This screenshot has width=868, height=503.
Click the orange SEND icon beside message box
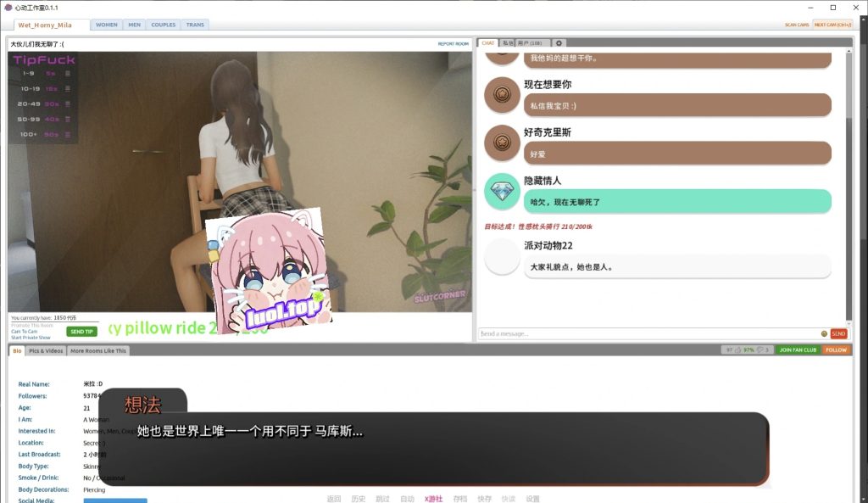(x=837, y=333)
